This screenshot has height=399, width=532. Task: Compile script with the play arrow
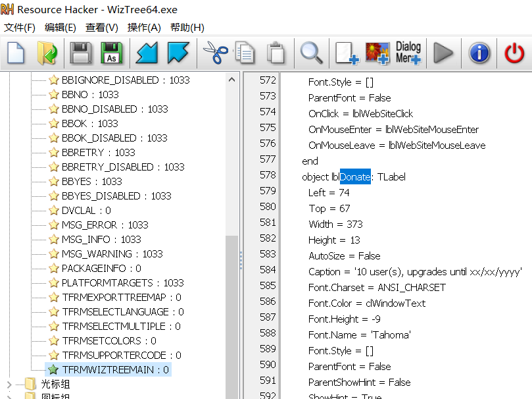443,53
